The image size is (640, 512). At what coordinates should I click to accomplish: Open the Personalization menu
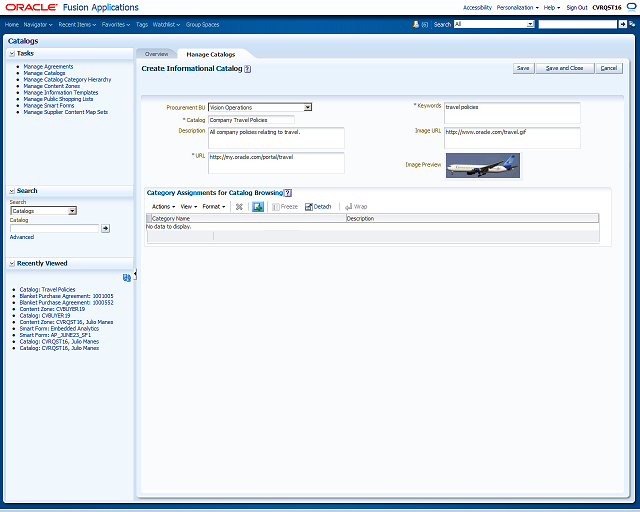tap(518, 7)
